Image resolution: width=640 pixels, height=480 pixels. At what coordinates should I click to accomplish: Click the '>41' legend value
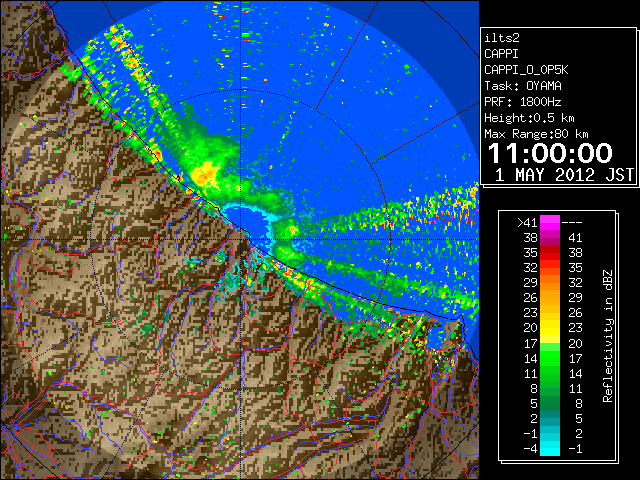tap(527, 222)
